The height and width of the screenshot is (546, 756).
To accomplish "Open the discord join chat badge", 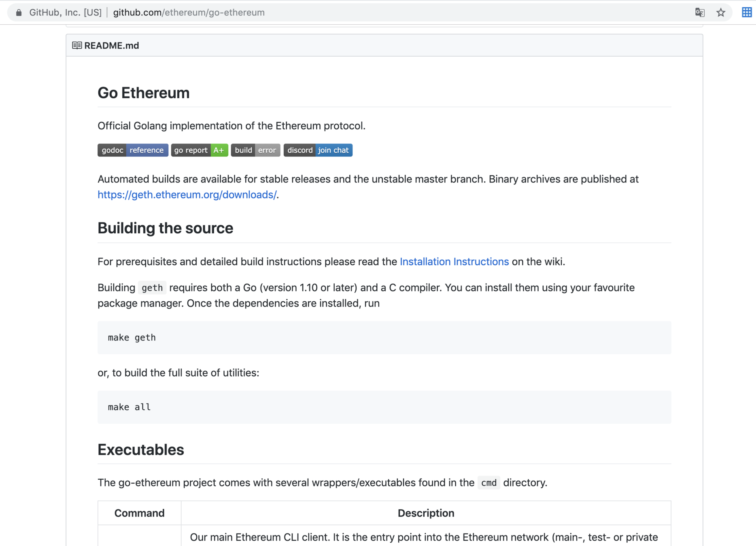I will [318, 150].
